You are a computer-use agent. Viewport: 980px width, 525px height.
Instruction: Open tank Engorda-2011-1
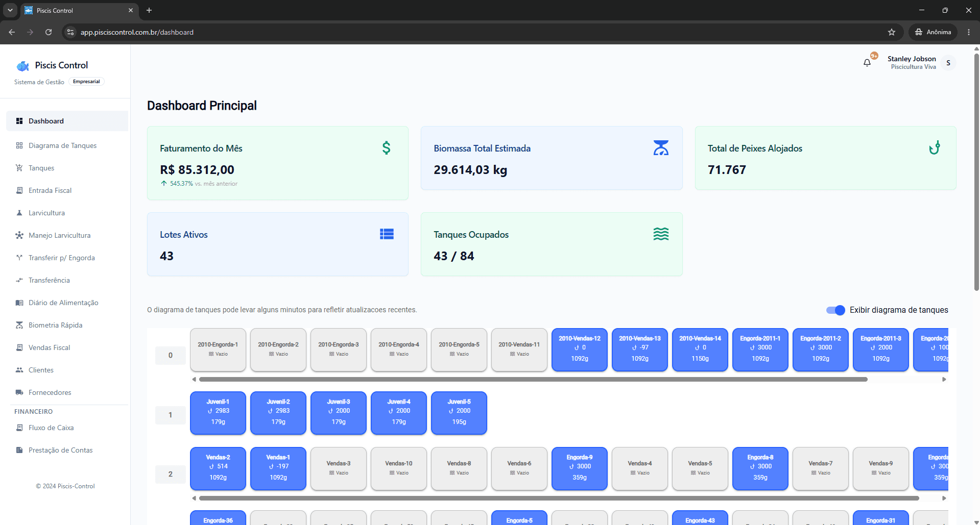(760, 349)
